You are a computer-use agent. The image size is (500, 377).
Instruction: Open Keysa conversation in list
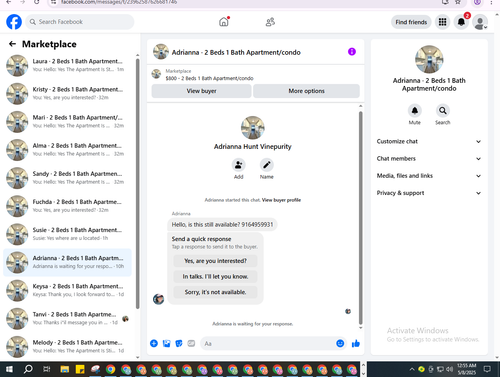click(x=67, y=290)
